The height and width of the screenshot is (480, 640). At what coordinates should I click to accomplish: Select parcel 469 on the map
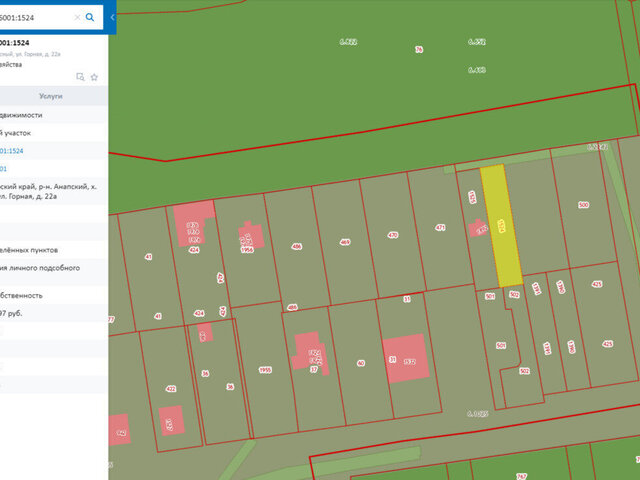click(x=345, y=242)
